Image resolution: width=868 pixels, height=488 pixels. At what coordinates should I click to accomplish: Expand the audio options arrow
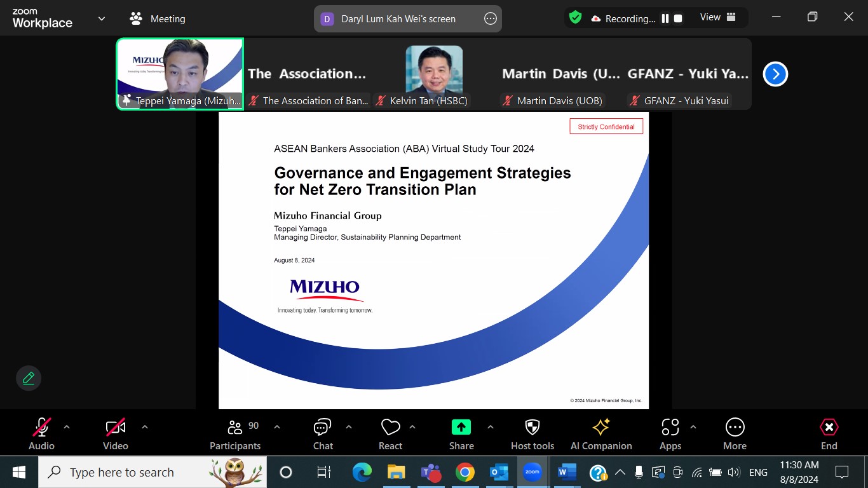click(67, 427)
